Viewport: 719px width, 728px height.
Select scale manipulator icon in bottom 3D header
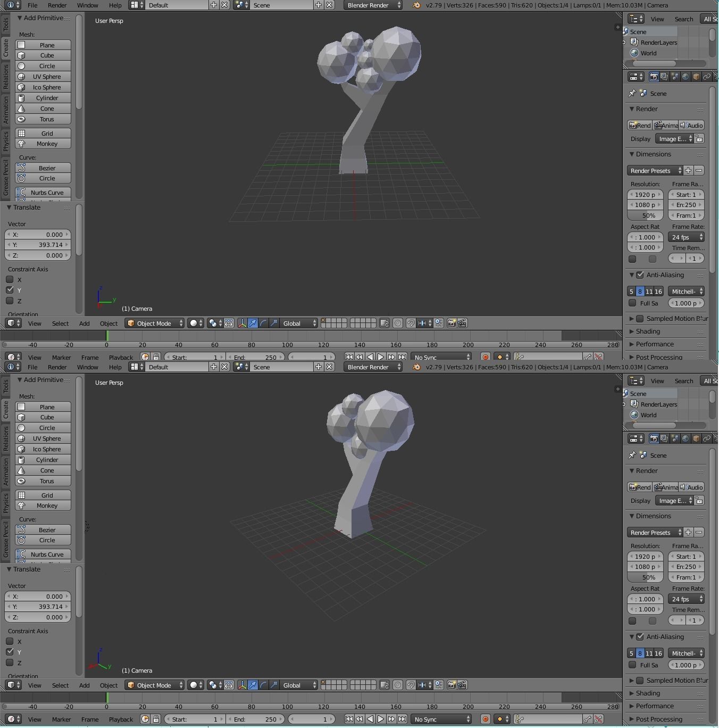274,685
